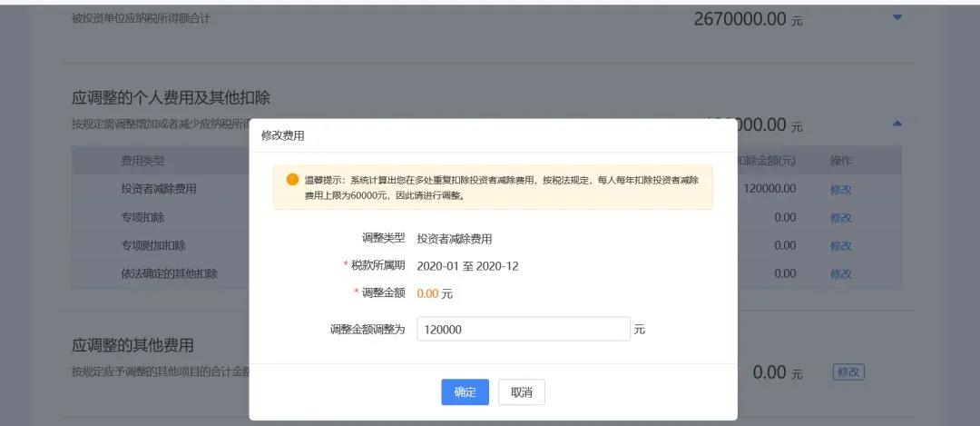Image resolution: width=980 pixels, height=426 pixels.
Task: Click 修改 link for 专项扣除 row
Action: (840, 218)
